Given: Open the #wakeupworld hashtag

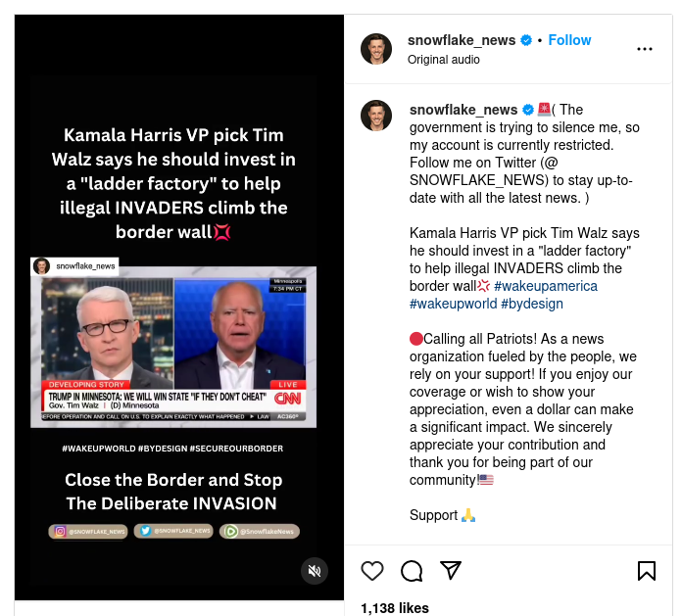Looking at the screenshot, I should tap(453, 304).
